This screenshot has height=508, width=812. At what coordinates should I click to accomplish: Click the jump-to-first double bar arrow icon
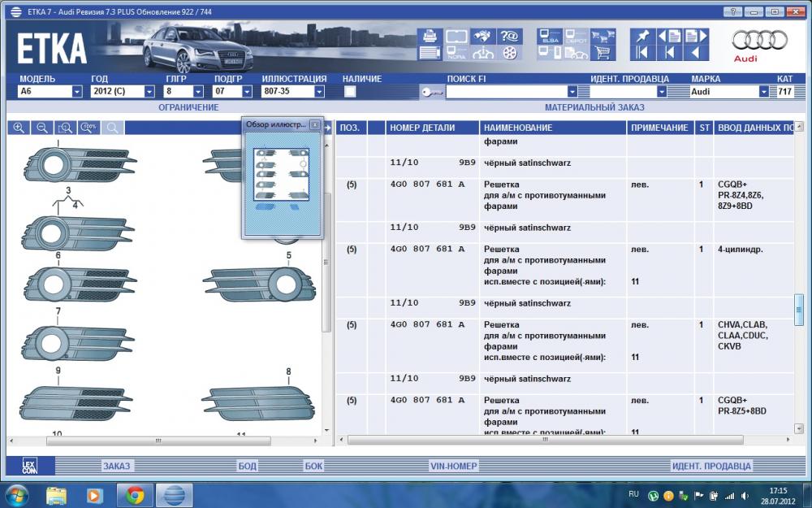click(x=642, y=53)
